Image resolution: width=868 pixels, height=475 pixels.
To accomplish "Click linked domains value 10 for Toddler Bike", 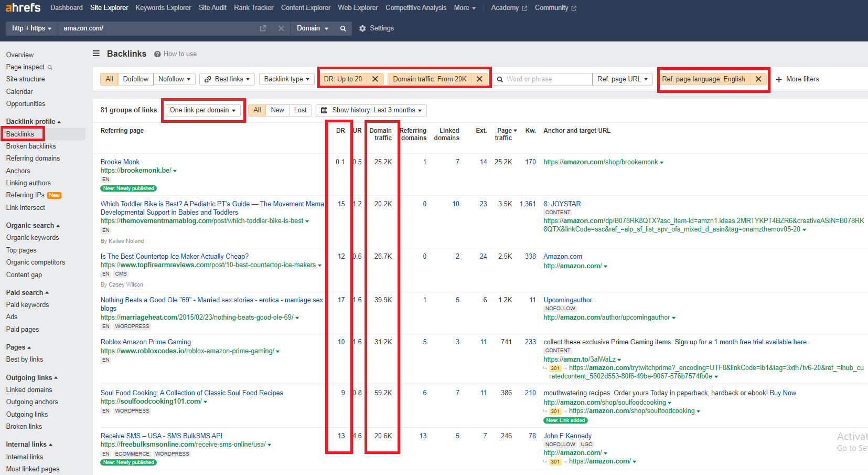I will (x=456, y=204).
